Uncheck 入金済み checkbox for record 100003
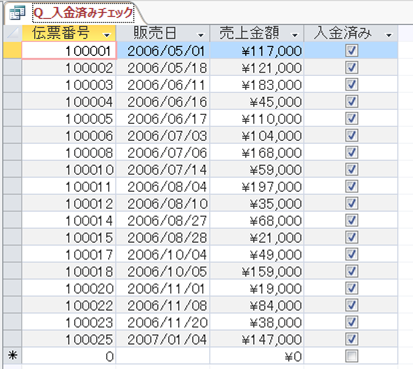The image size is (413, 369). [x=352, y=85]
